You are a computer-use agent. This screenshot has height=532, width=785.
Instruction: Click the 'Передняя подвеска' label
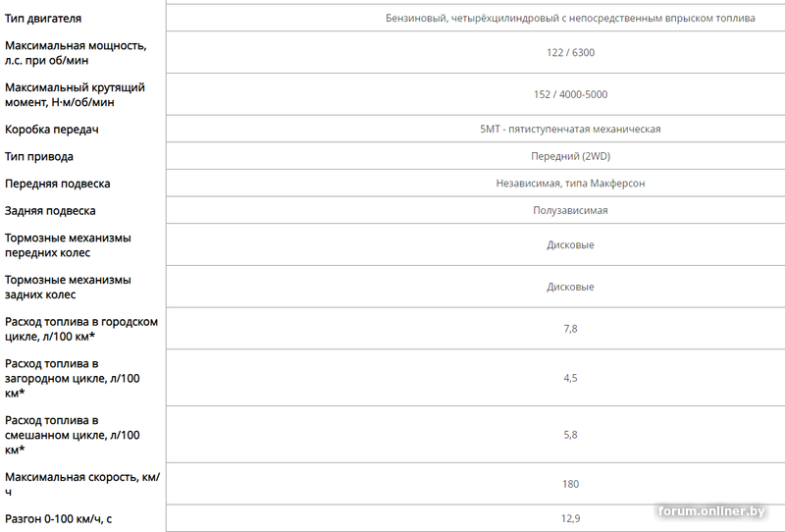57,184
